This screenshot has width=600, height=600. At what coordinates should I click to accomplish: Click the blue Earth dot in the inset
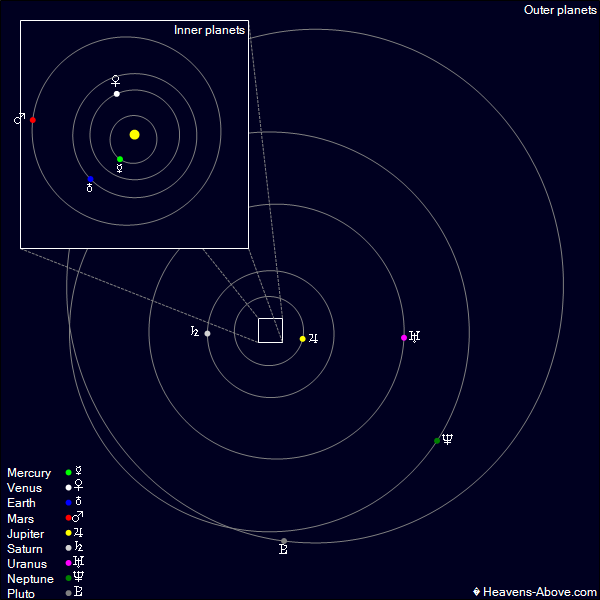click(90, 180)
